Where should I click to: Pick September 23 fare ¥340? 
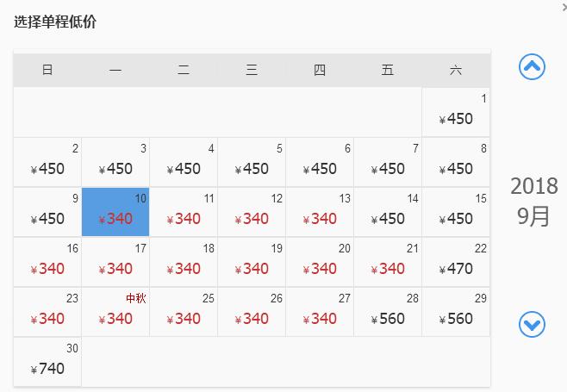point(47,312)
